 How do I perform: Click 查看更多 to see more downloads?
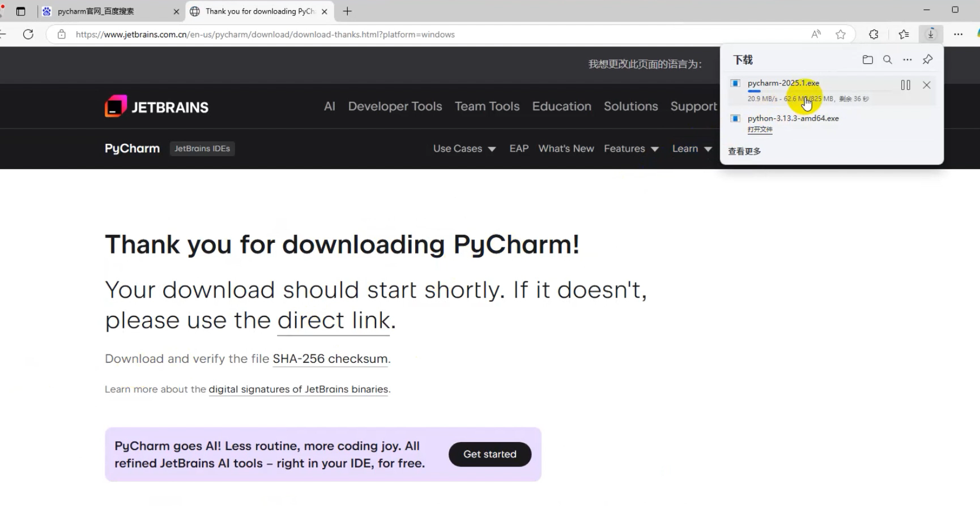point(744,151)
